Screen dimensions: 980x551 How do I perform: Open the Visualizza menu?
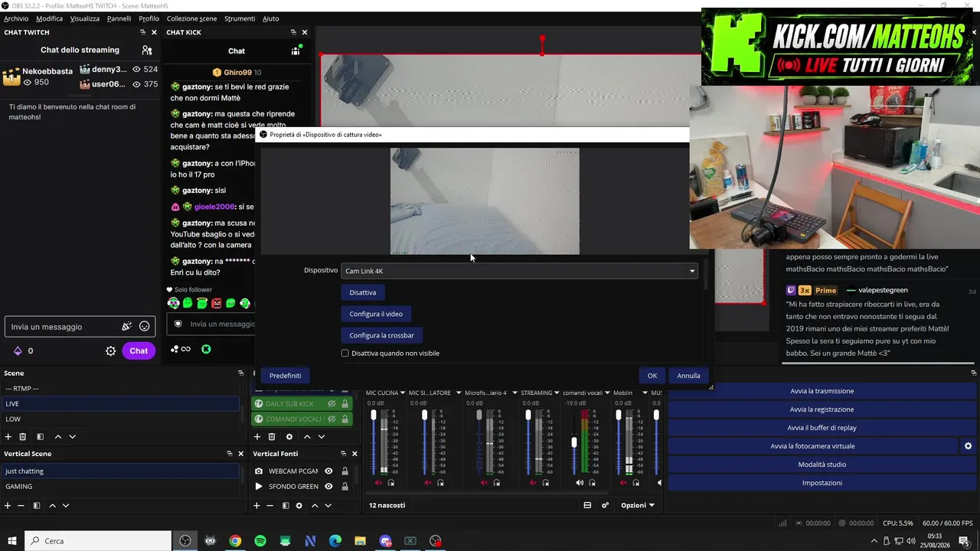(85, 18)
